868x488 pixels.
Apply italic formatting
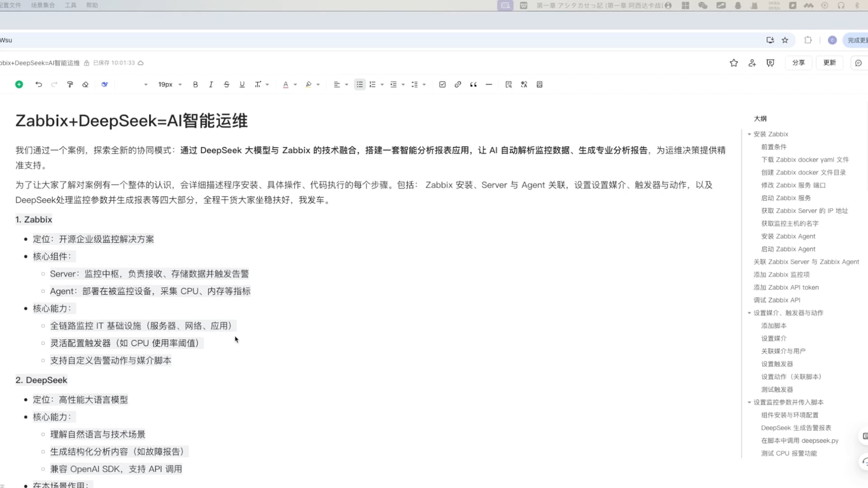click(211, 84)
